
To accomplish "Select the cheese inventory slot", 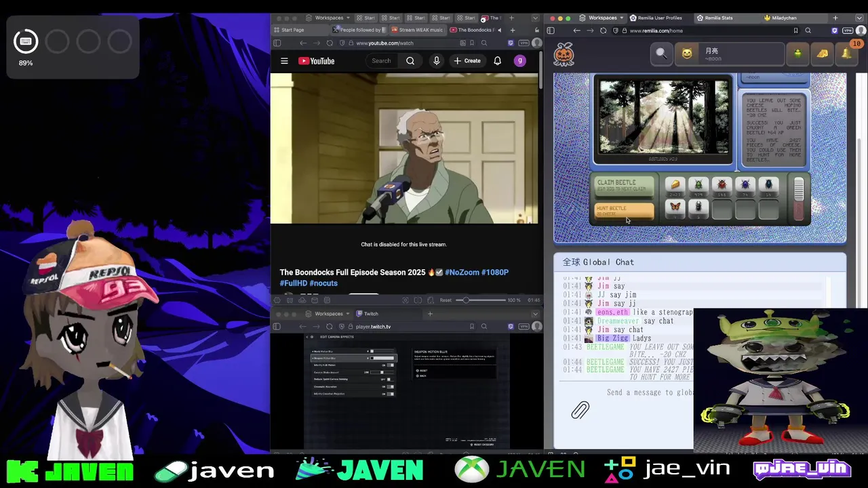I will [675, 186].
